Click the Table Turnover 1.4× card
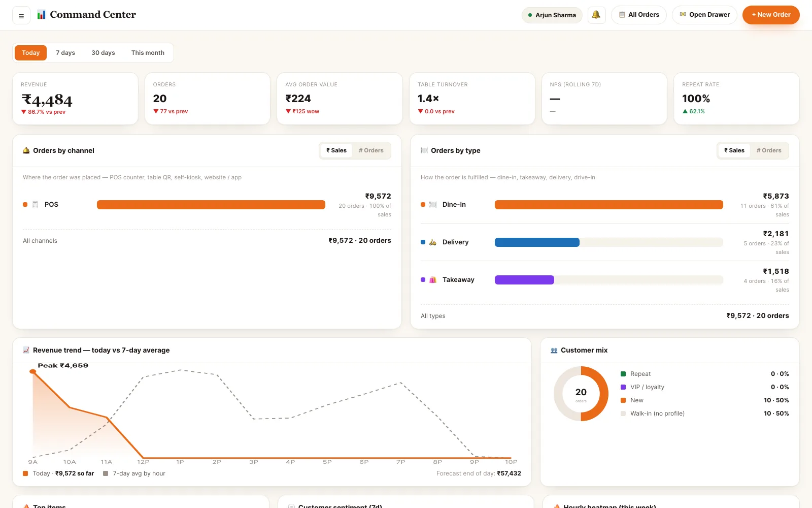 point(472,99)
